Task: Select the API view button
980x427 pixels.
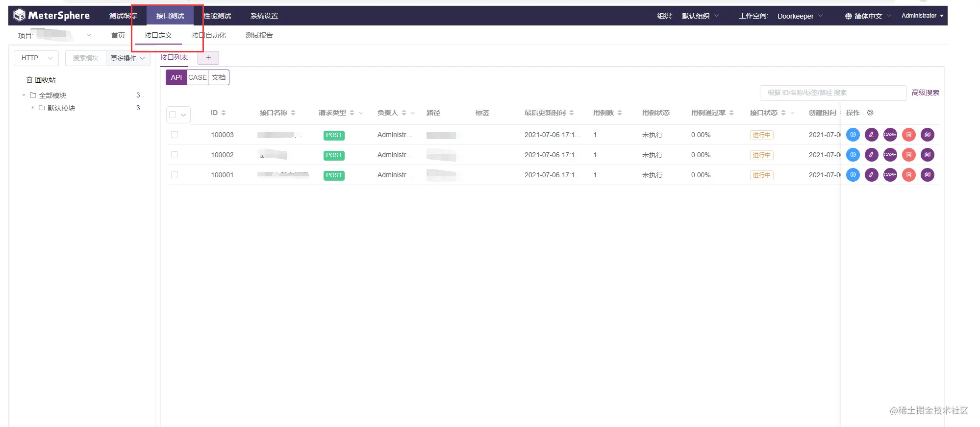Action: coord(176,77)
